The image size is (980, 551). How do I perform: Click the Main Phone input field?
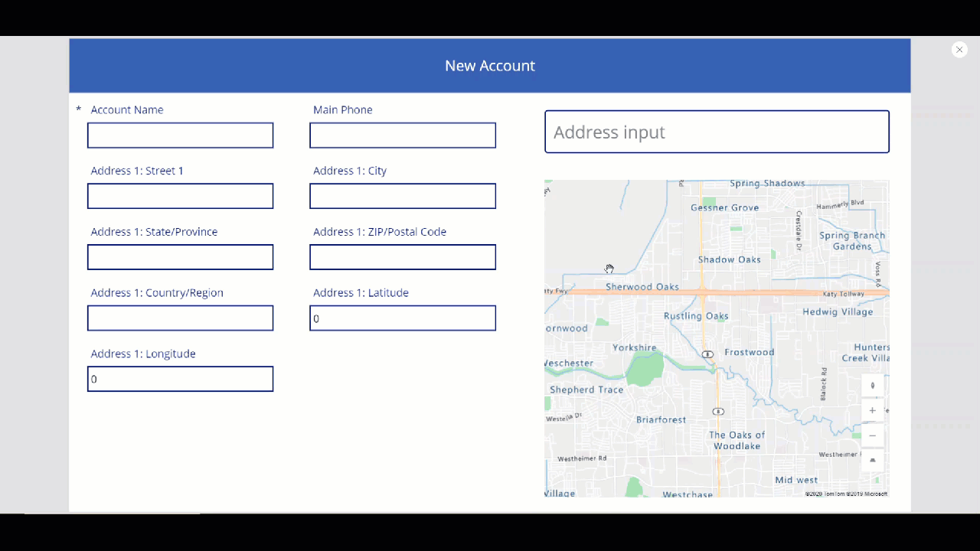point(403,135)
